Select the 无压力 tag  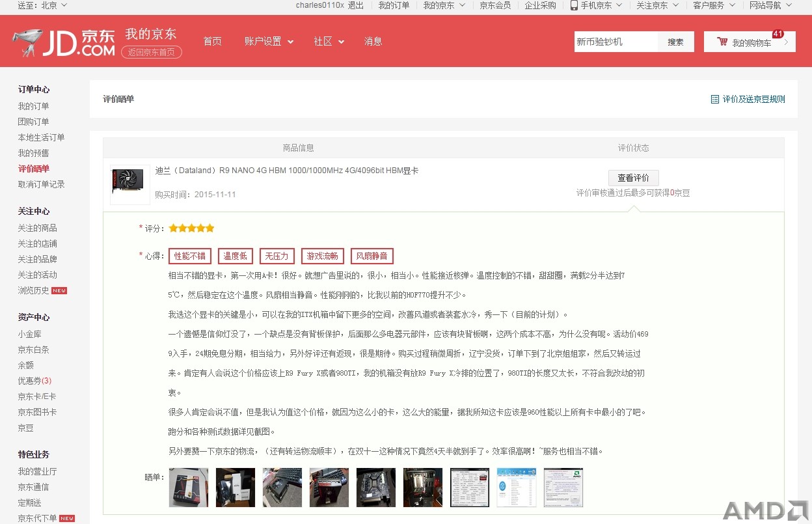[x=277, y=256]
